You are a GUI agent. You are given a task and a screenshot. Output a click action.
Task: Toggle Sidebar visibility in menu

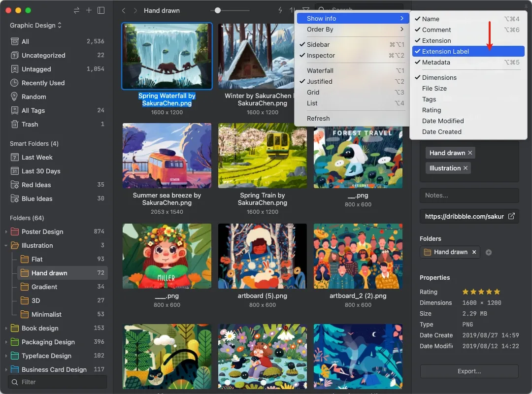pyautogui.click(x=352, y=44)
